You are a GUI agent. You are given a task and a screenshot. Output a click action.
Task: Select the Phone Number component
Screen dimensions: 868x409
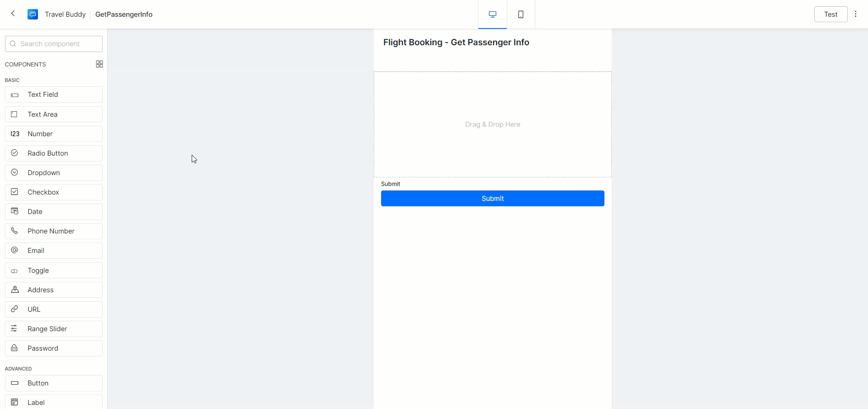pyautogui.click(x=54, y=231)
